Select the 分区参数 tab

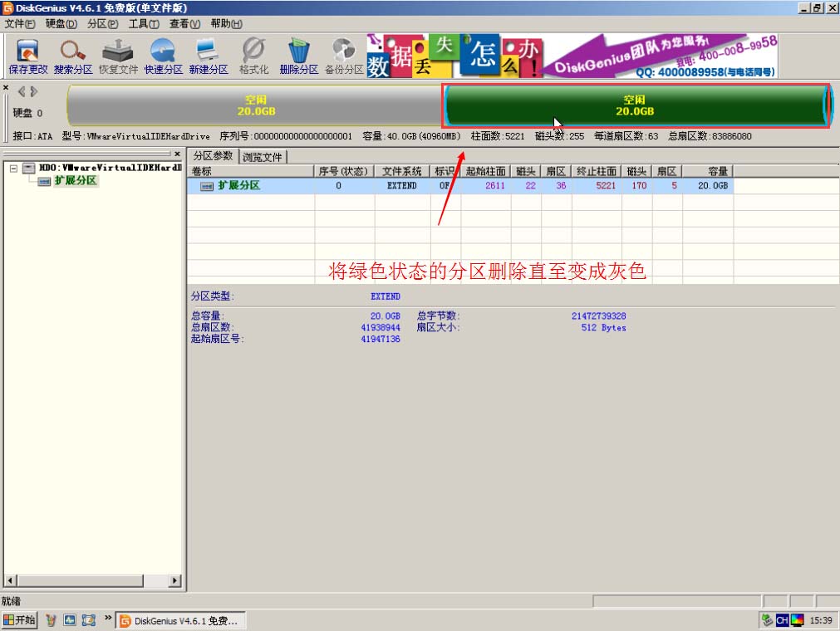pyautogui.click(x=214, y=156)
